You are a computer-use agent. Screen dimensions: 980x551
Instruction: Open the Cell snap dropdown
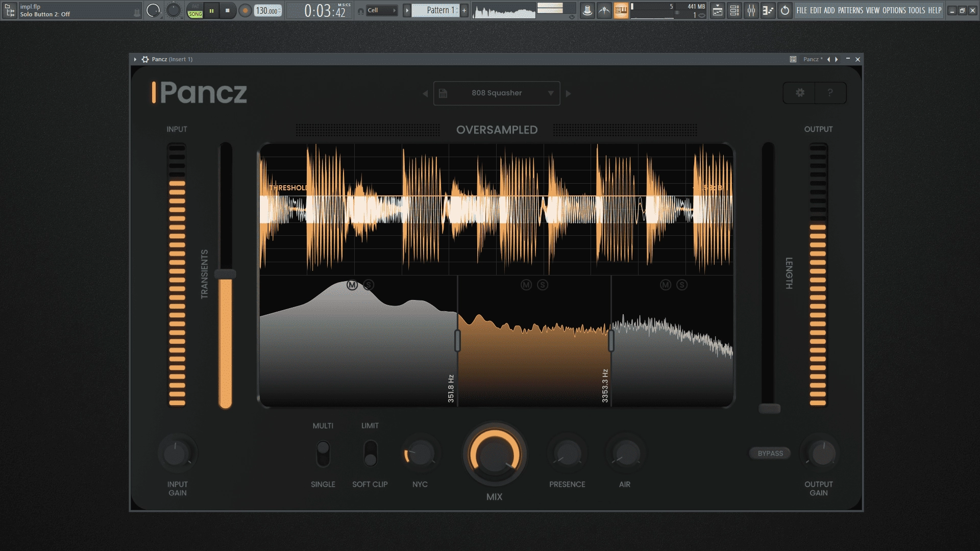382,11
